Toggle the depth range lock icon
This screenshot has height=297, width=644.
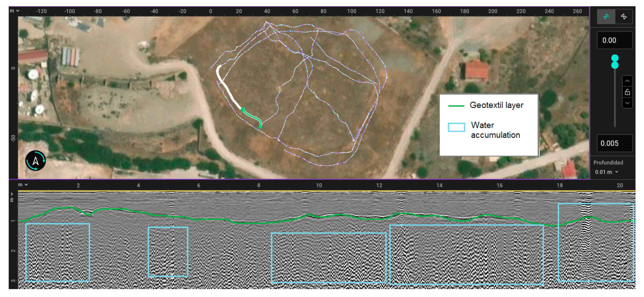627,92
